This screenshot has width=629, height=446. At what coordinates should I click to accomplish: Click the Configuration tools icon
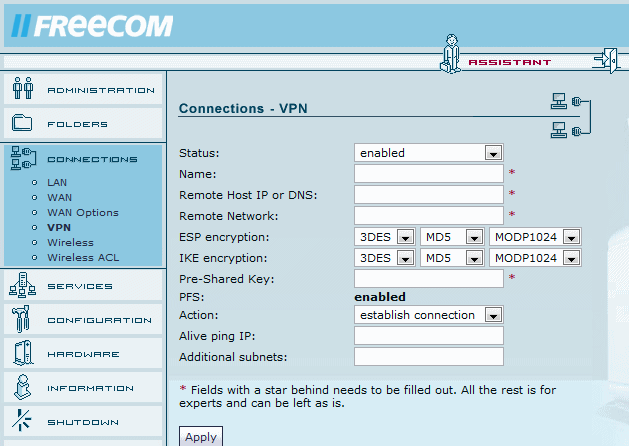pyautogui.click(x=23, y=320)
